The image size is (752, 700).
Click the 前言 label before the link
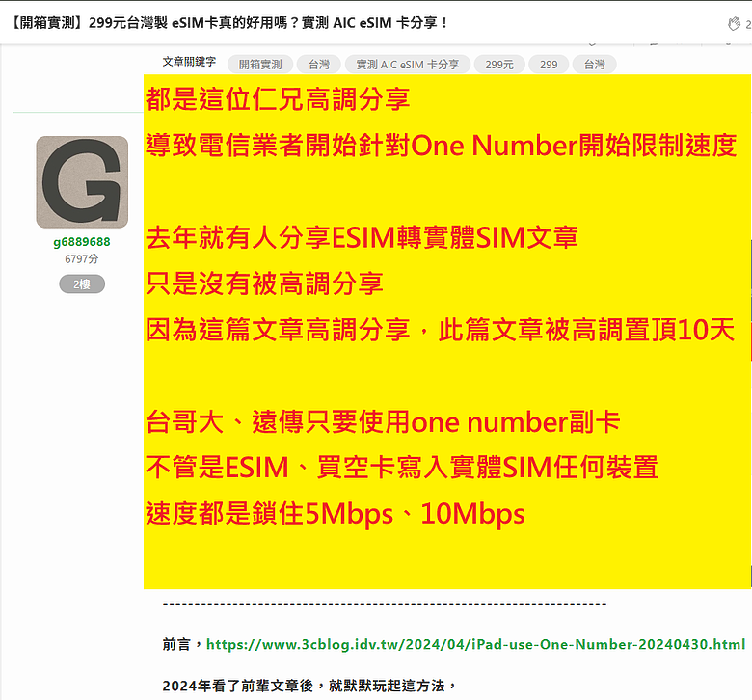coord(176,644)
